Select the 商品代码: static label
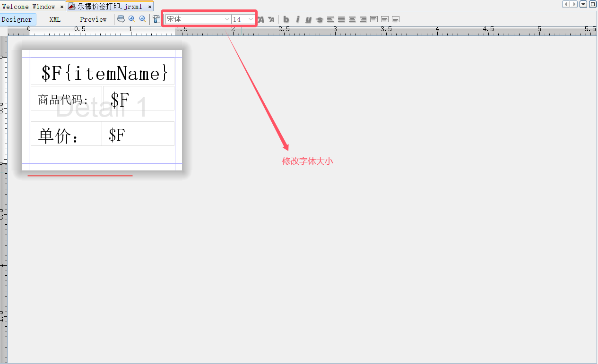This screenshot has width=598, height=364. coord(66,98)
